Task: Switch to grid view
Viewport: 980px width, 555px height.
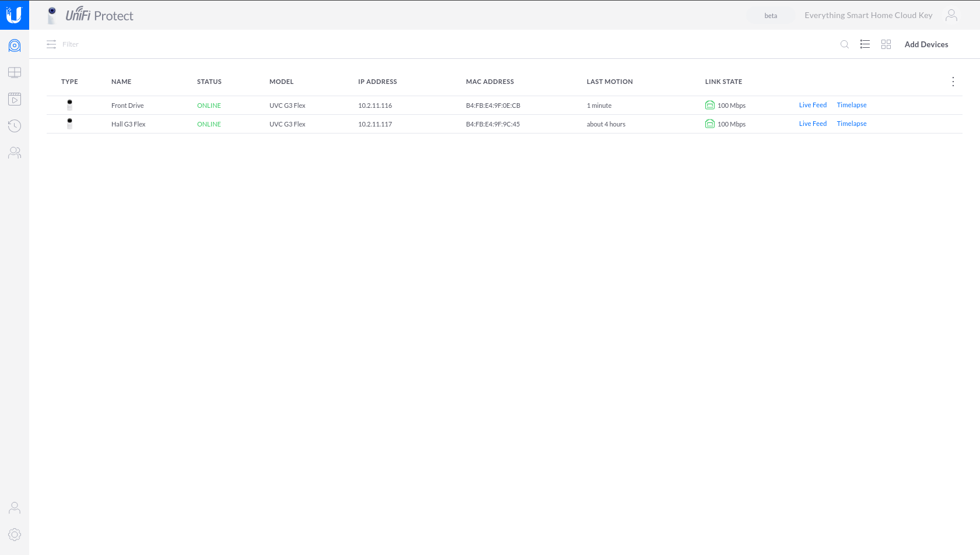Action: click(x=886, y=44)
